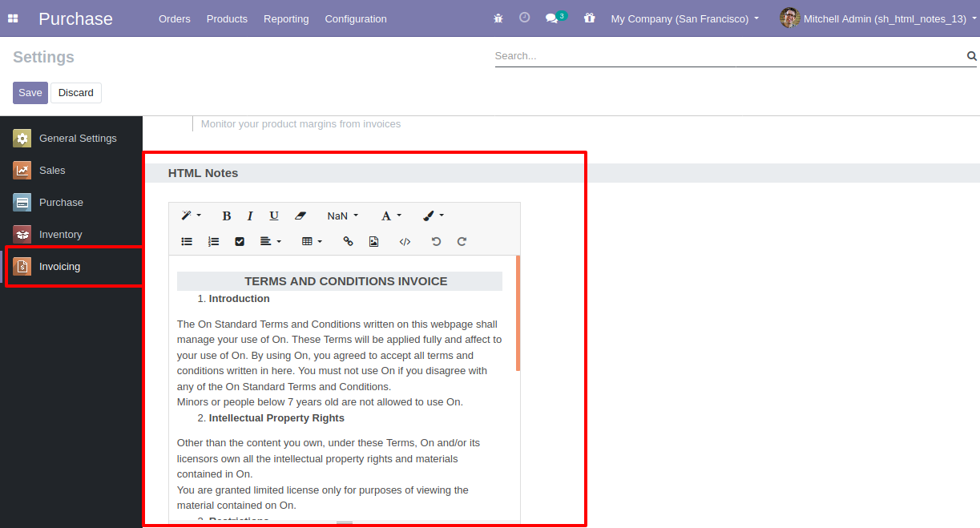Click the search magnifier icon

coord(972,56)
